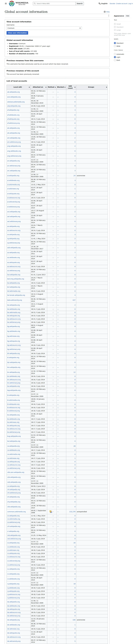Open the 437 edit count link
The height and width of the screenshot is (644, 138).
coord(74,300)
